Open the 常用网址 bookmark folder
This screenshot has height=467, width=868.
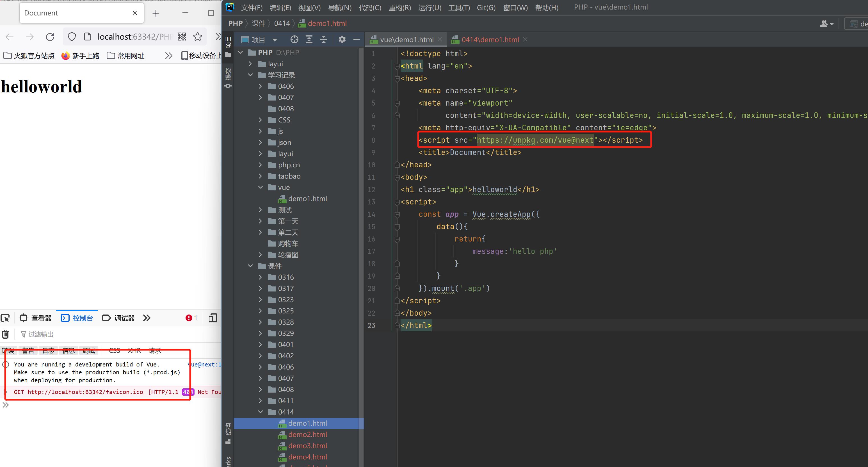pyautogui.click(x=125, y=56)
